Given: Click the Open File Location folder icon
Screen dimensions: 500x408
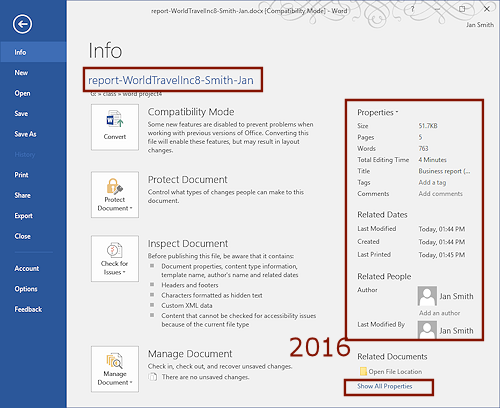Looking at the screenshot, I should [363, 371].
